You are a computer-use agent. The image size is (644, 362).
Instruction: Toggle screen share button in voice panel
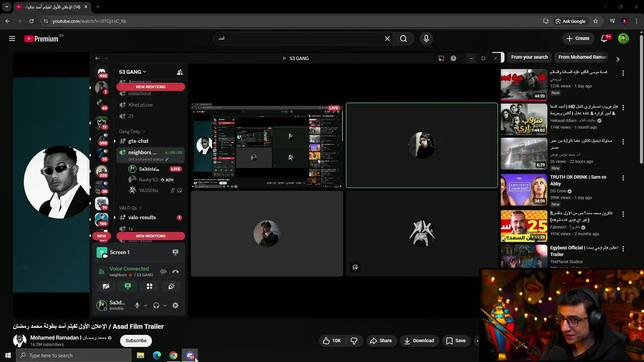(x=128, y=286)
